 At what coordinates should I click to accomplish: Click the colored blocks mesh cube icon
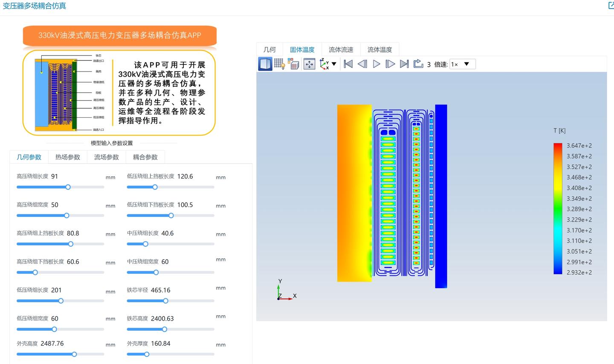coord(293,64)
